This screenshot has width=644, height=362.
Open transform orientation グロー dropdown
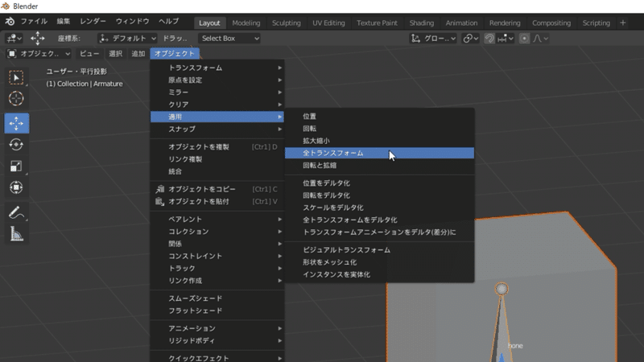coord(433,39)
